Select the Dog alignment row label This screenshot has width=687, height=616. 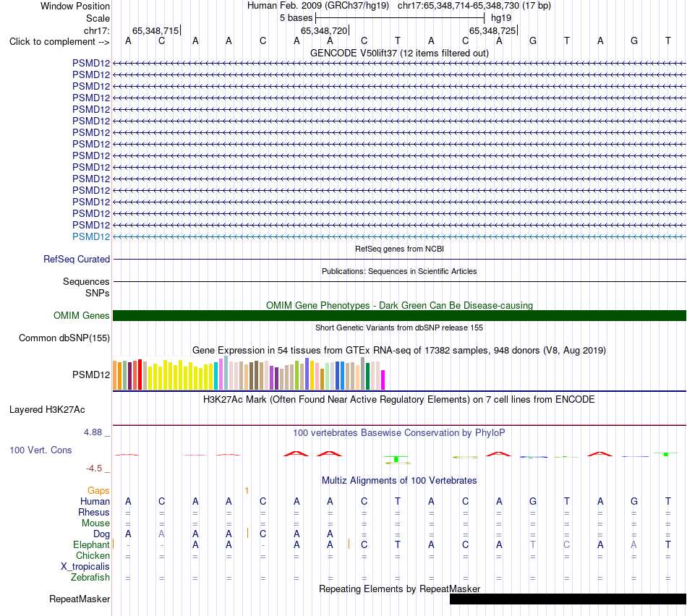(102, 534)
